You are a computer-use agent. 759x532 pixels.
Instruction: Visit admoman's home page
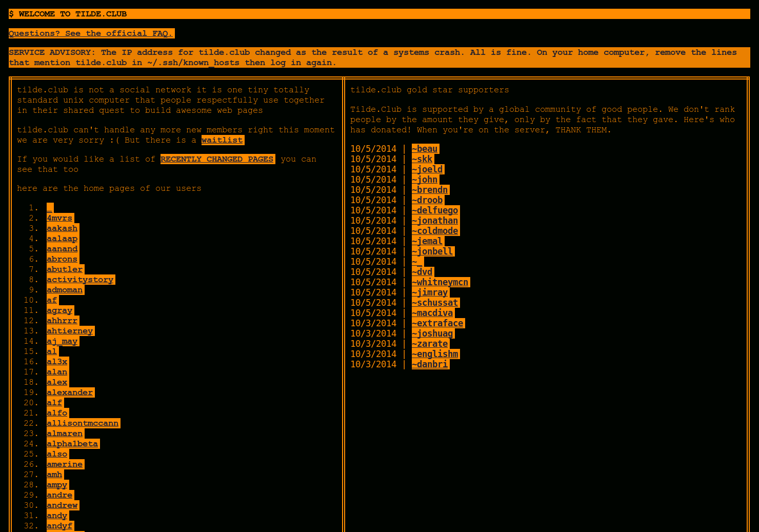coord(65,290)
